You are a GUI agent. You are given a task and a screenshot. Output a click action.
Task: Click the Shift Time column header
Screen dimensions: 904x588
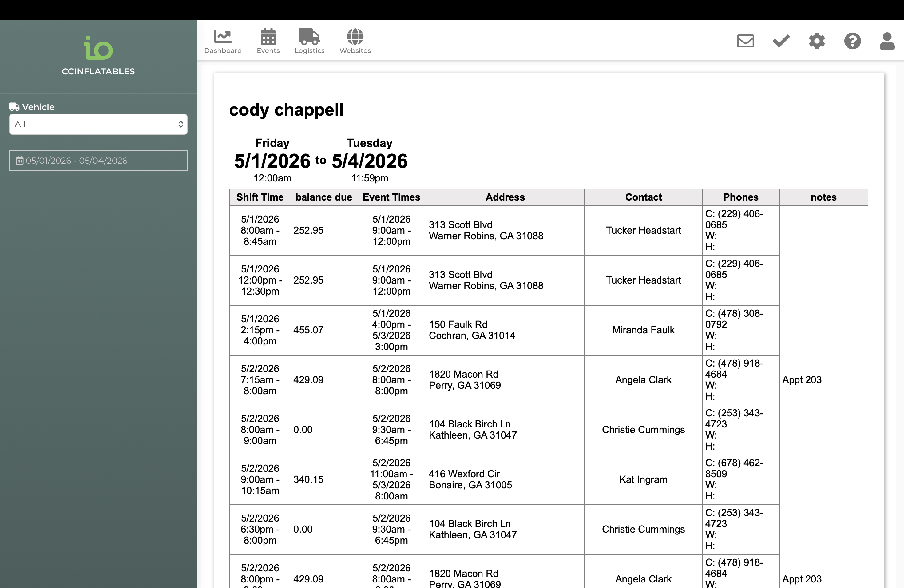[260, 197]
